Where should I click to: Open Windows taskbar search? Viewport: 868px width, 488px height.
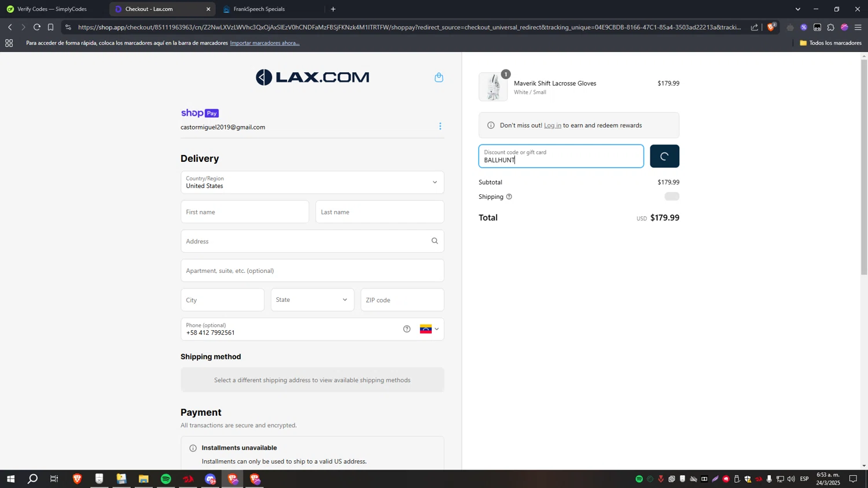(33, 479)
